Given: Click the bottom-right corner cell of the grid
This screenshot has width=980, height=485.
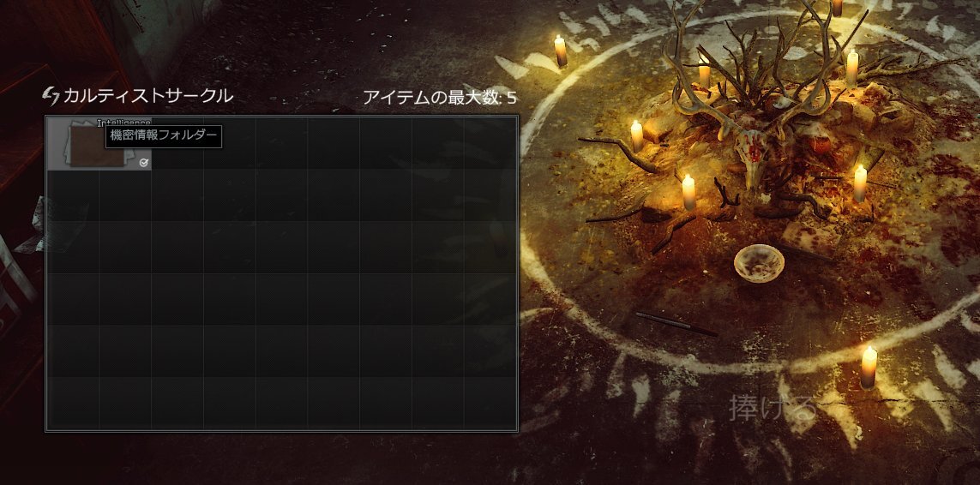Looking at the screenshot, I should click(x=490, y=403).
